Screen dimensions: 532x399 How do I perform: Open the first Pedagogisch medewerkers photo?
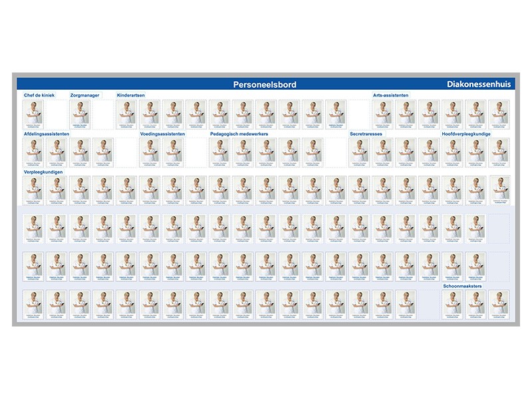coord(219,153)
